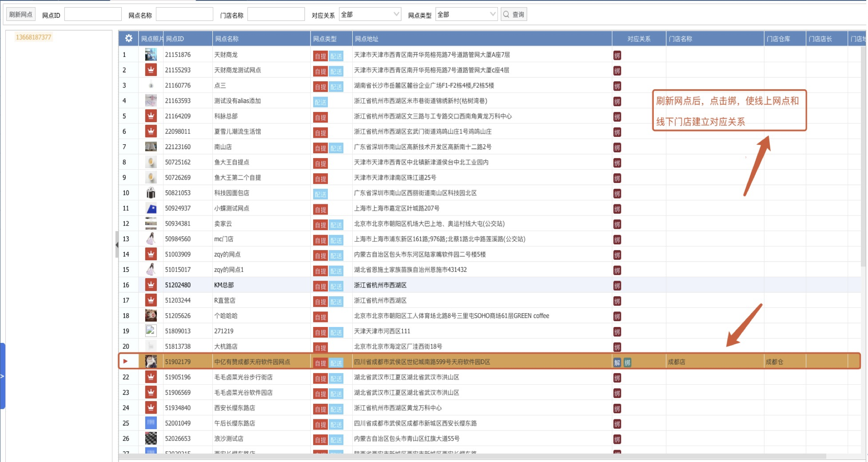This screenshot has width=868, height=462.
Task: Sort by the 网点名称 column header
Action: 261,39
